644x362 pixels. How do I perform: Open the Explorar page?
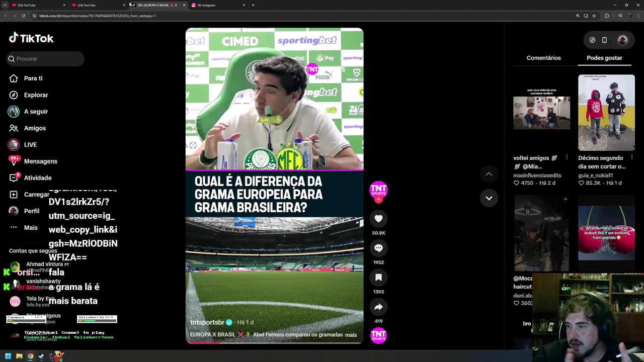point(36,95)
